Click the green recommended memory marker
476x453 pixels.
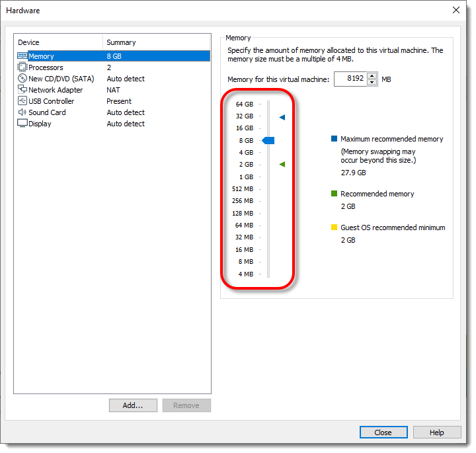(282, 165)
